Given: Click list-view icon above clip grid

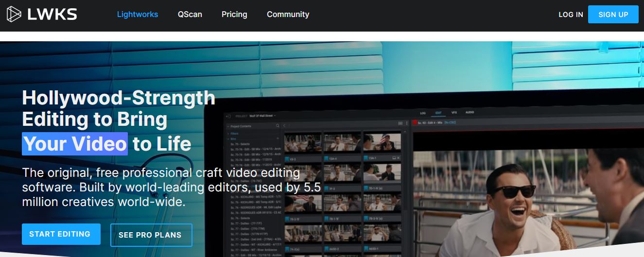Looking at the screenshot, I should point(400,123).
